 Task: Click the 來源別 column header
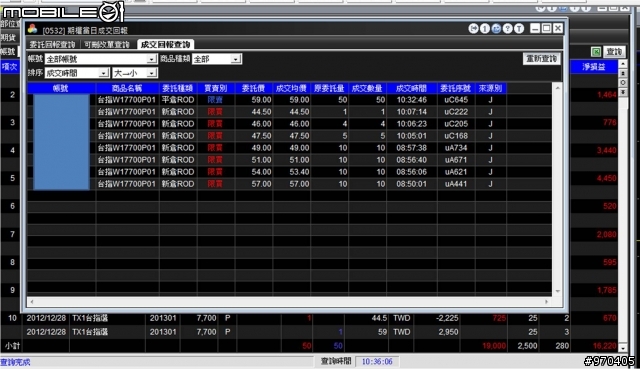pos(491,88)
